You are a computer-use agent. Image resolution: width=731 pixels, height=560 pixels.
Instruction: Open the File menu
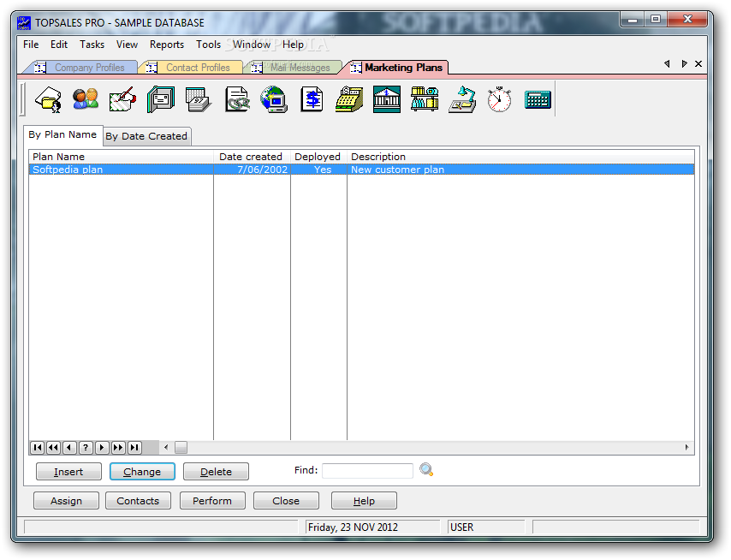(31, 45)
